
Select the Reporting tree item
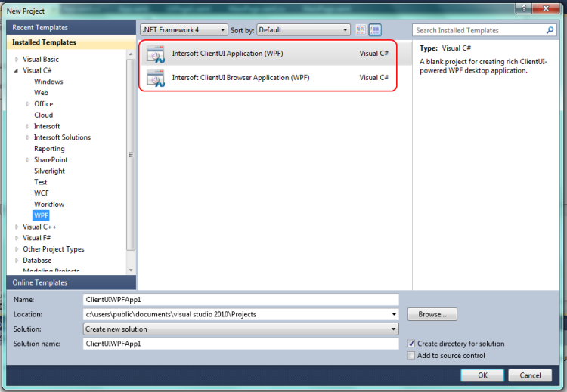point(49,149)
